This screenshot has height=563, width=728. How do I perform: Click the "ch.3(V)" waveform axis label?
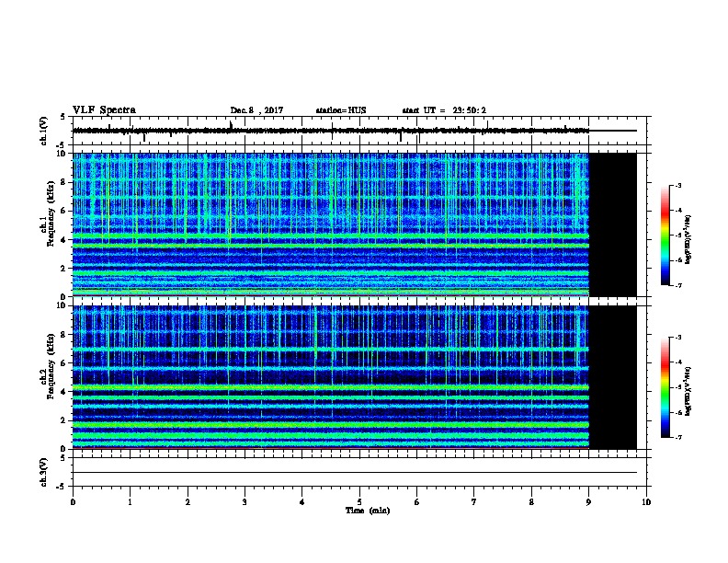click(43, 472)
